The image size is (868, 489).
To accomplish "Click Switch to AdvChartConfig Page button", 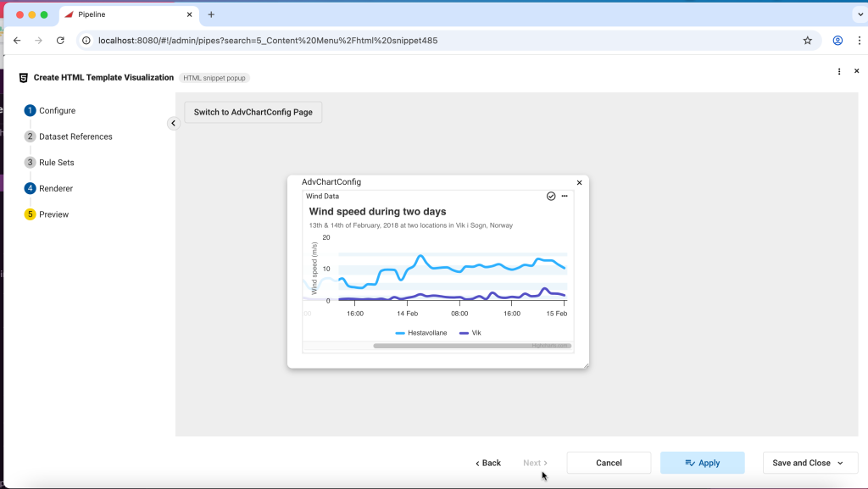I will [253, 112].
